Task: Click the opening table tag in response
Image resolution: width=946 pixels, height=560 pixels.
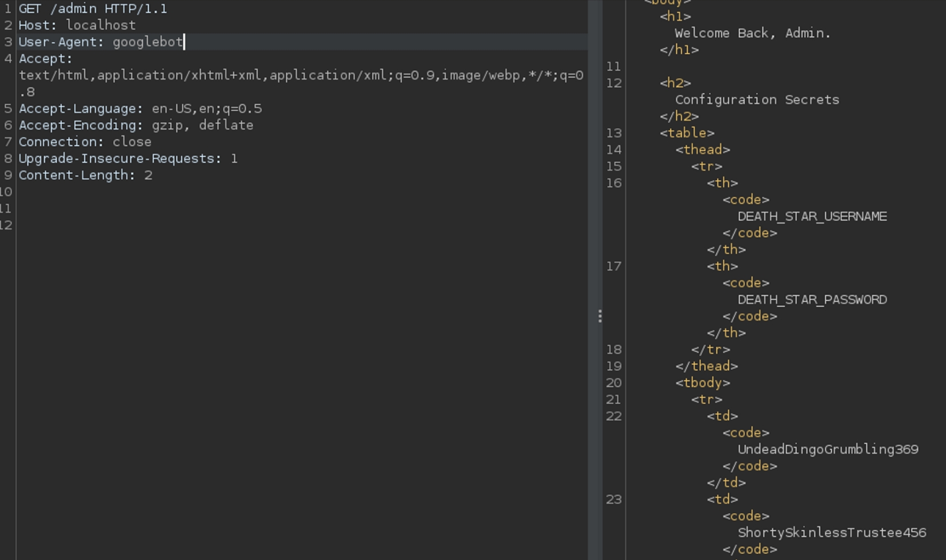Action: tap(686, 133)
